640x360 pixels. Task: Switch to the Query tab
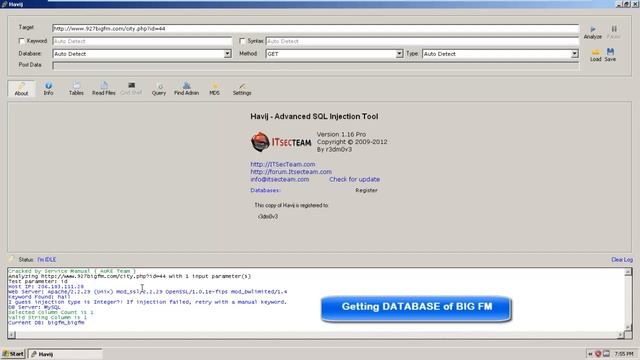tap(159, 89)
